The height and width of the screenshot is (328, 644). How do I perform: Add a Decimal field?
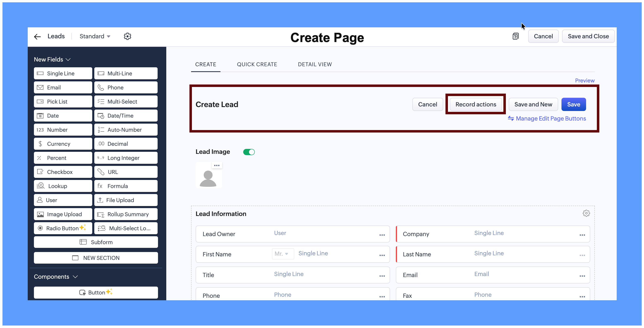(126, 144)
